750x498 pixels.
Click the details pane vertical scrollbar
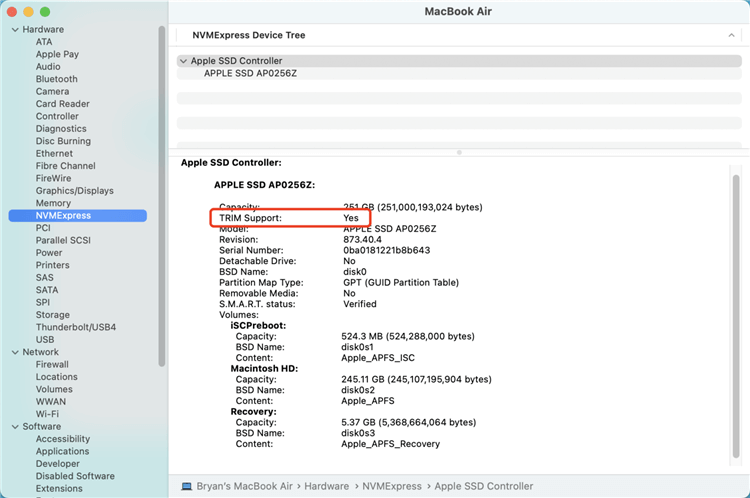736,316
